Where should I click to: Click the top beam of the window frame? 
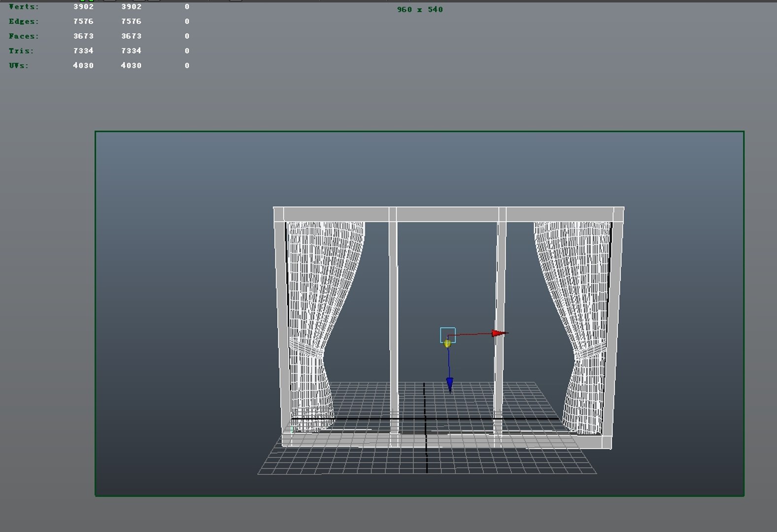tap(448, 214)
